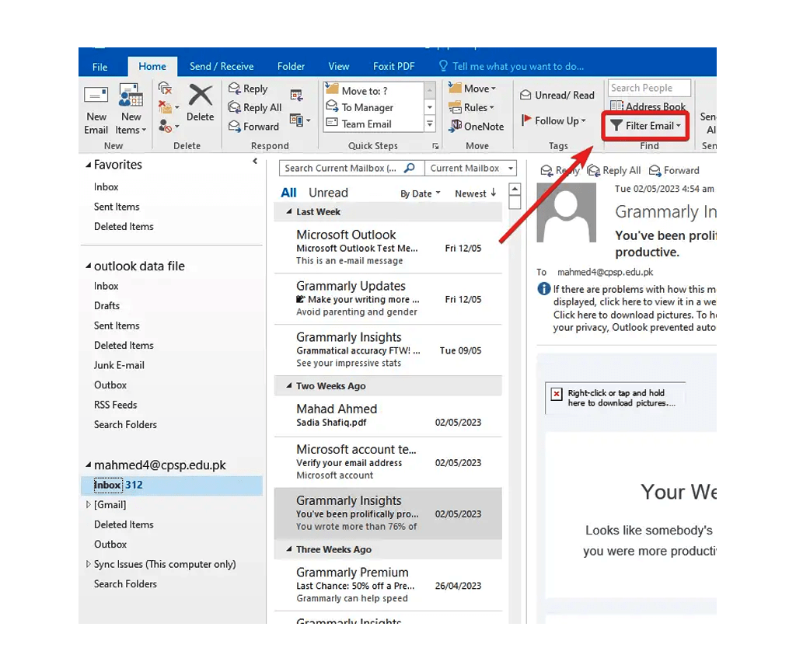Screen dimensions: 796x672
Task: Open the Move dropdown
Action: click(x=472, y=89)
